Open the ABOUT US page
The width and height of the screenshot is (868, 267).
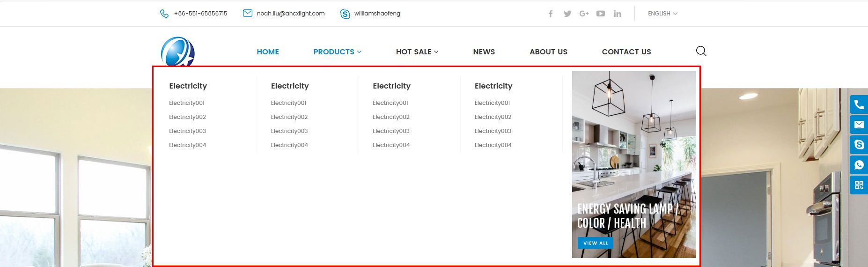(548, 52)
